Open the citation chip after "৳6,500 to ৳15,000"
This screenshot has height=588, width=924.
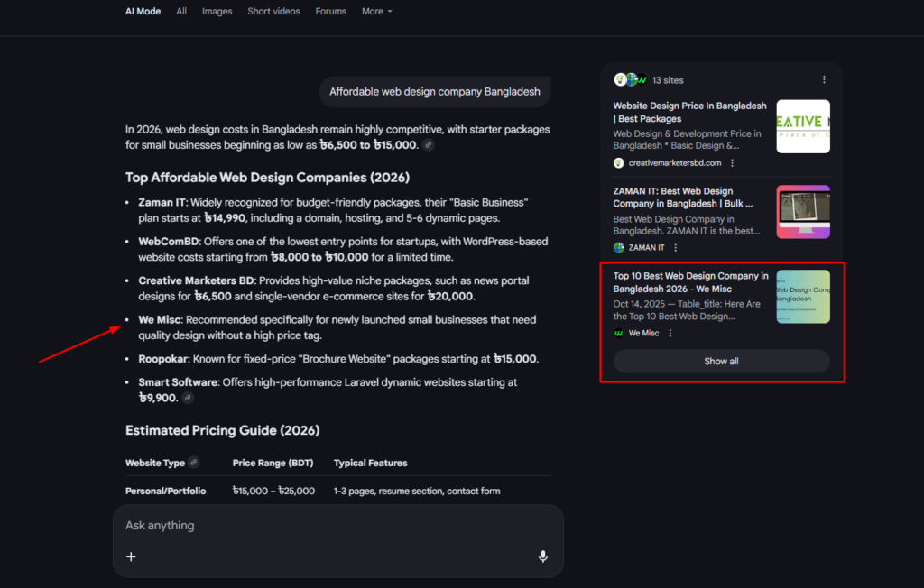428,144
